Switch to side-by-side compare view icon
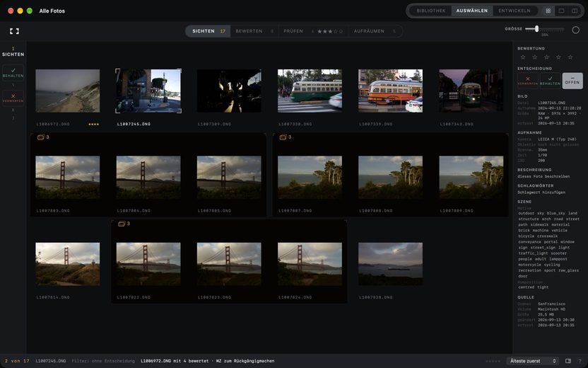Screen dimensions: 588x368 575,11
